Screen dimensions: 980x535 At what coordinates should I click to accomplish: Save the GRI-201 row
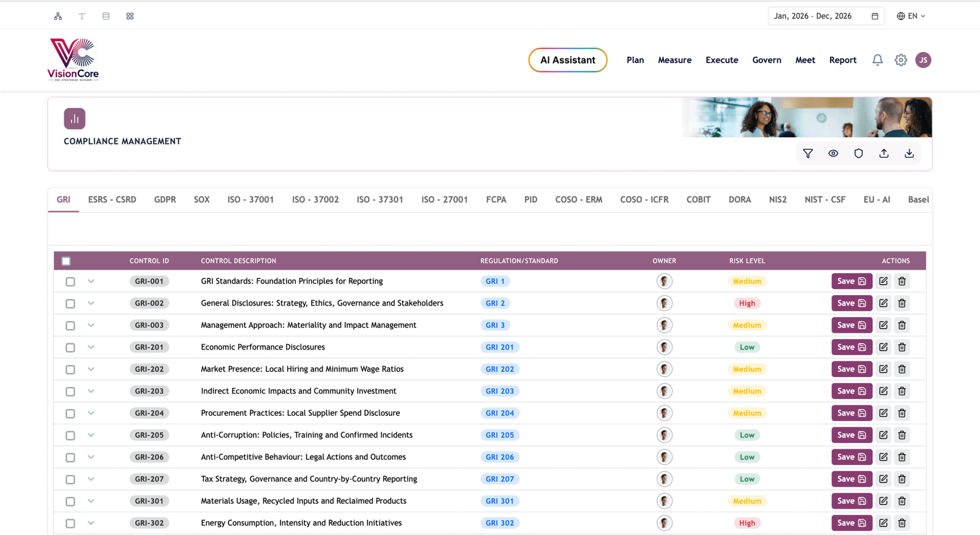pos(851,347)
